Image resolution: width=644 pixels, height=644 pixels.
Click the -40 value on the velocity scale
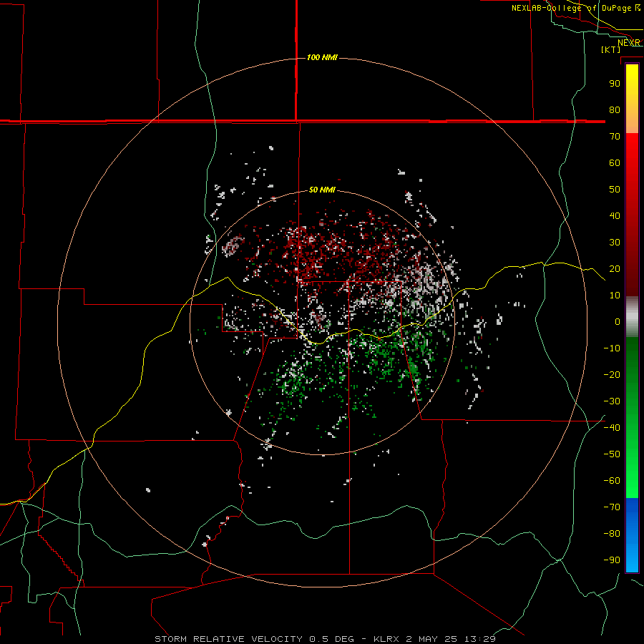tap(612, 428)
